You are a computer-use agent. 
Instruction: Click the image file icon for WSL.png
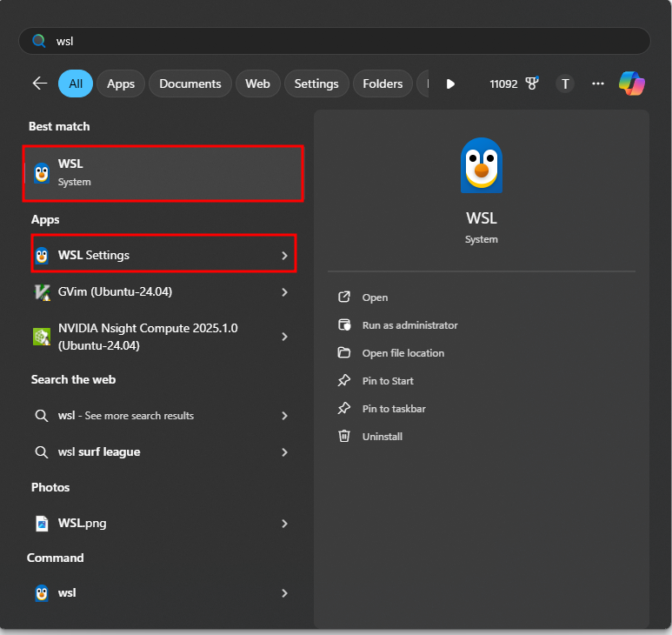[x=42, y=524]
